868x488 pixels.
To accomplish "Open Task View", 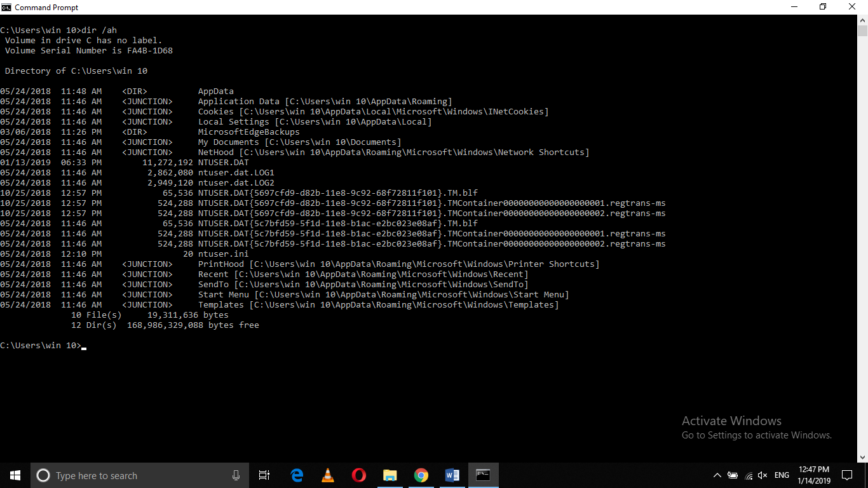I will [x=264, y=475].
